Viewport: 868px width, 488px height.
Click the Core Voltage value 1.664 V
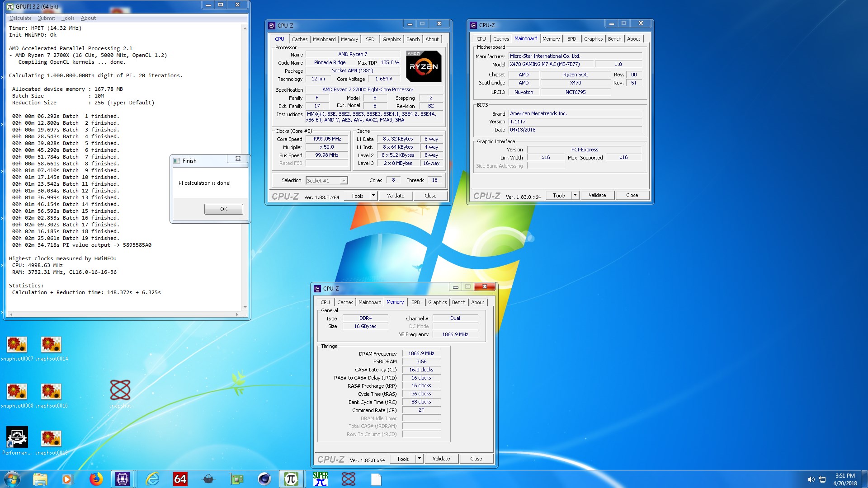[384, 79]
